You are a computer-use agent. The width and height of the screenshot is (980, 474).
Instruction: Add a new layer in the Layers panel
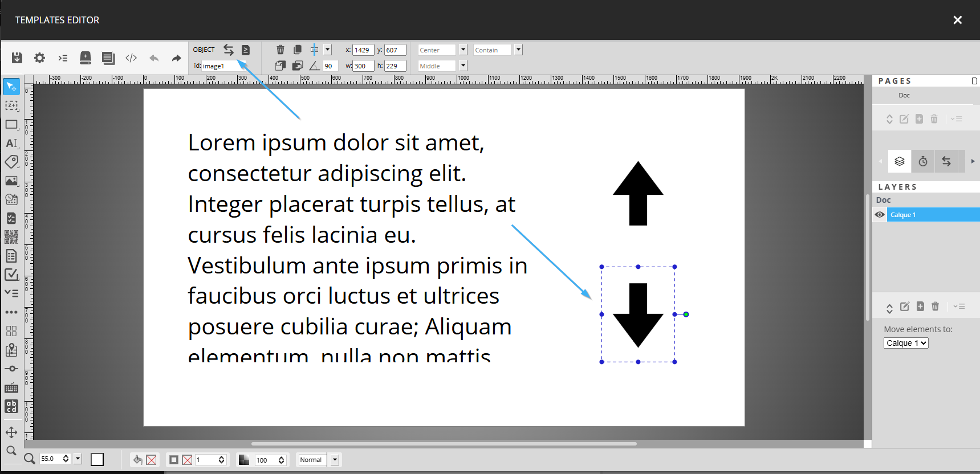(920, 307)
